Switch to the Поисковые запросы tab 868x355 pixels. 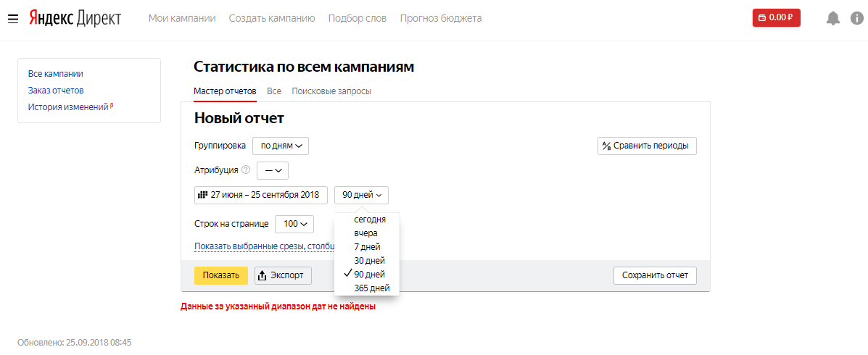pyautogui.click(x=331, y=91)
